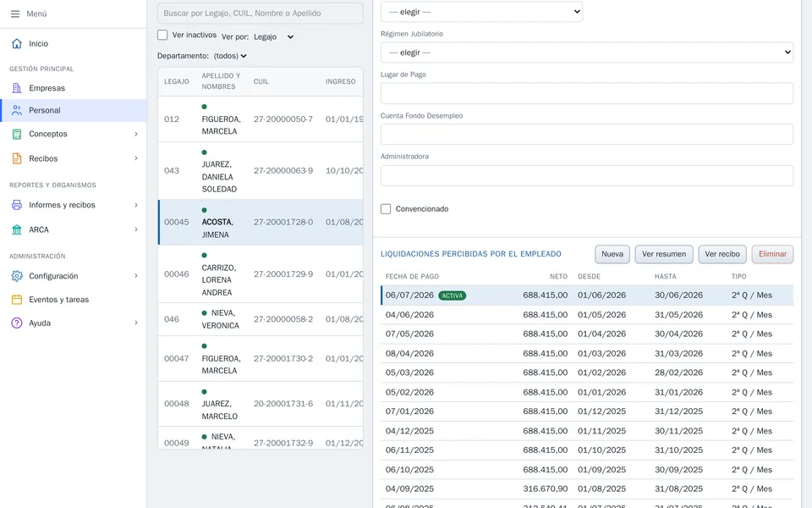Open the Ver por Legajo dropdown

click(x=274, y=36)
